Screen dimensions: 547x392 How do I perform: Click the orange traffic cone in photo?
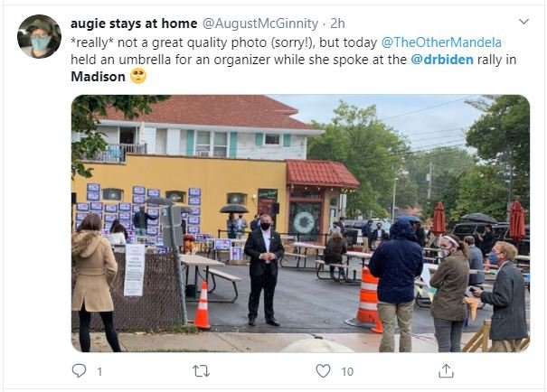(203, 306)
